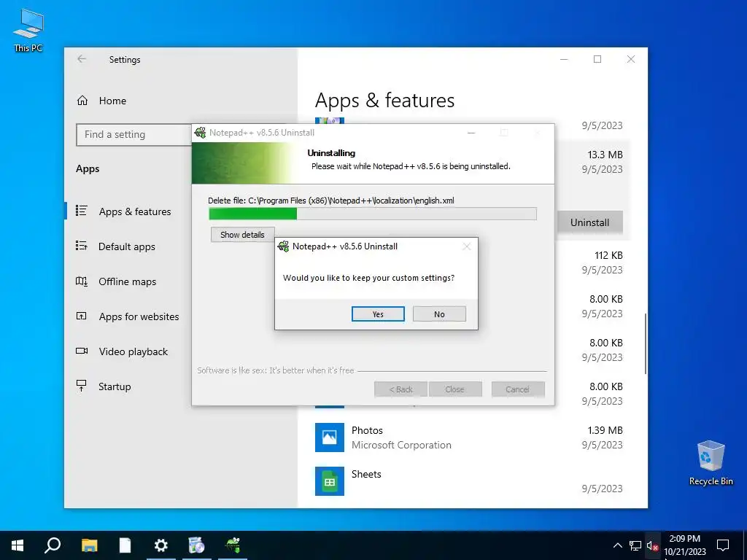Viewport: 747px width, 560px height.
Task: Focus the Find a setting search box
Action: click(133, 135)
